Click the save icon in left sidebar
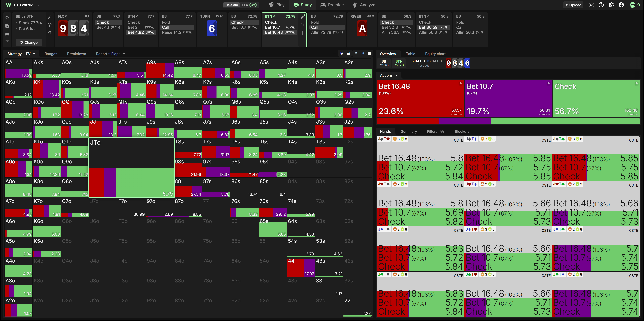The width and height of the screenshot is (644, 321). [x=7, y=26]
